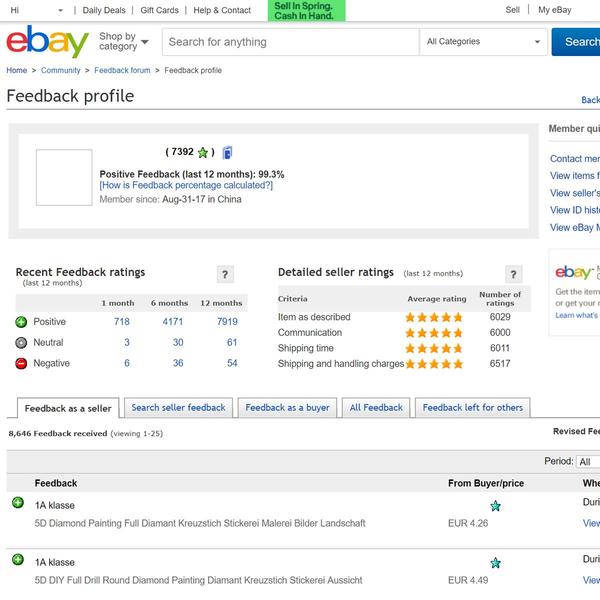The width and height of the screenshot is (600, 600).
Task: Click the teal buyer star for EUR 4.26
Action: pyautogui.click(x=496, y=506)
